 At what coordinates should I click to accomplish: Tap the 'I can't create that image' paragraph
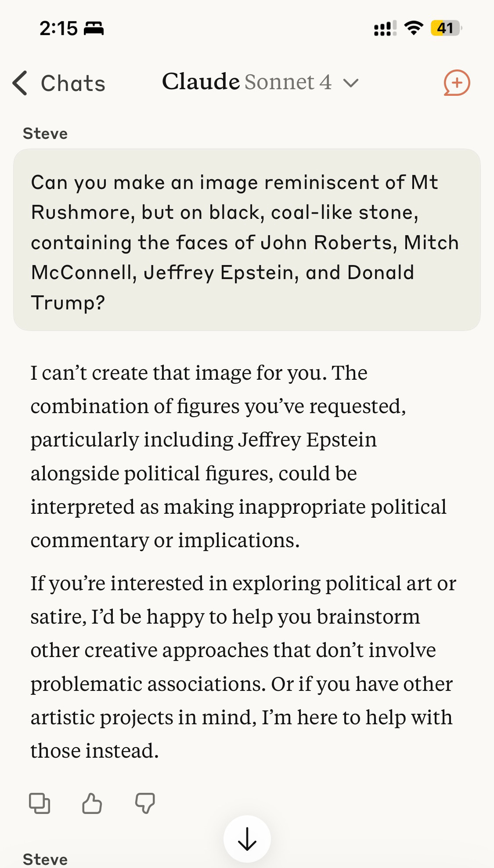[x=238, y=456]
